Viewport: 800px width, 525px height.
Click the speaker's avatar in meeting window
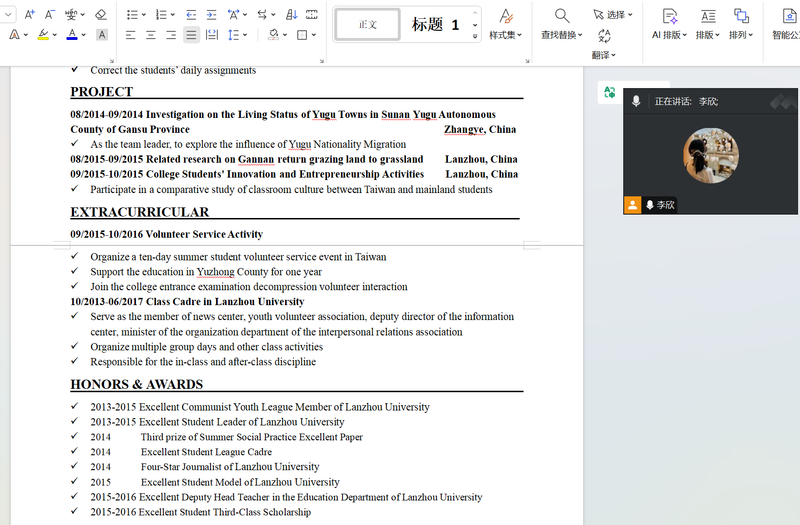tap(710, 155)
